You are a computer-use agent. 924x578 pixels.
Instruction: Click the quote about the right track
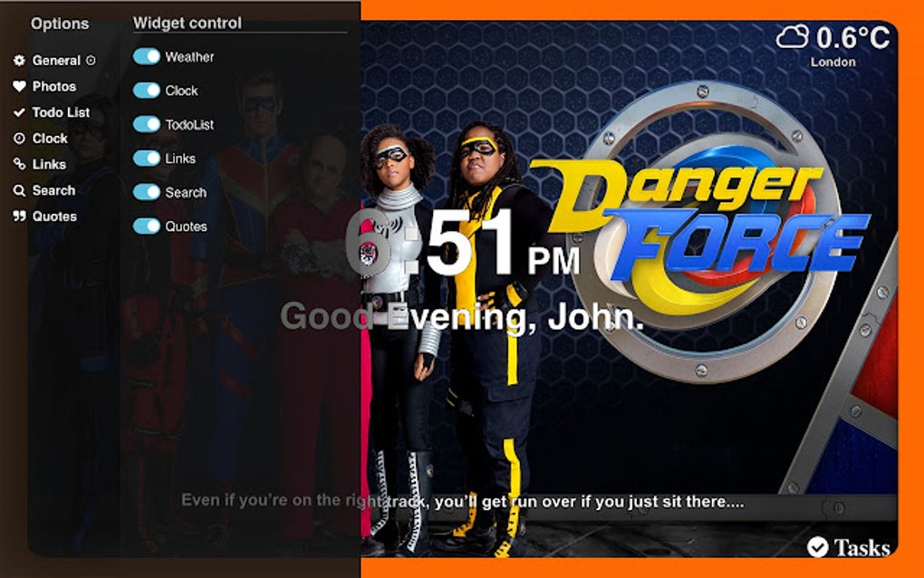click(x=462, y=501)
